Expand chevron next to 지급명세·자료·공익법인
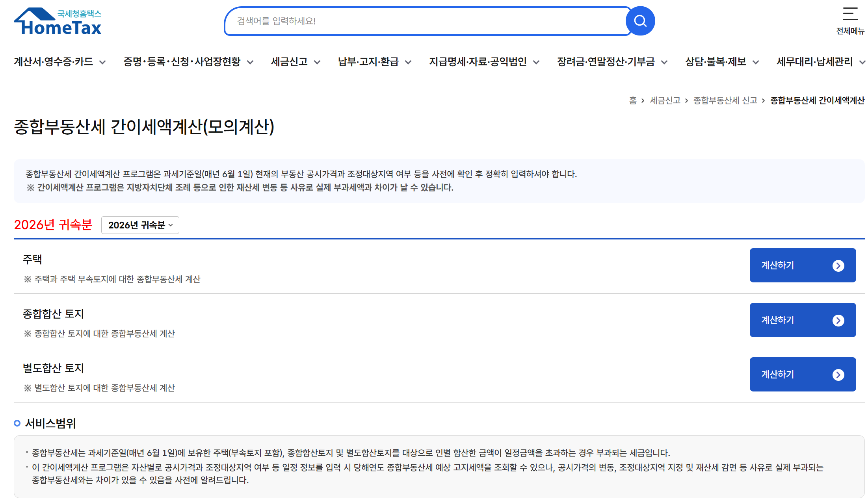 (x=536, y=62)
